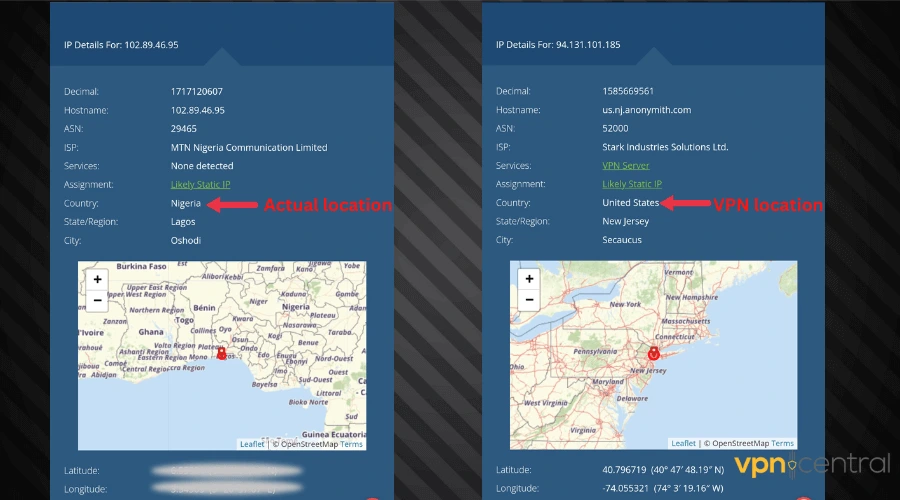Select the country value Nigeria
Viewport: 900px width, 500px height.
pos(185,203)
